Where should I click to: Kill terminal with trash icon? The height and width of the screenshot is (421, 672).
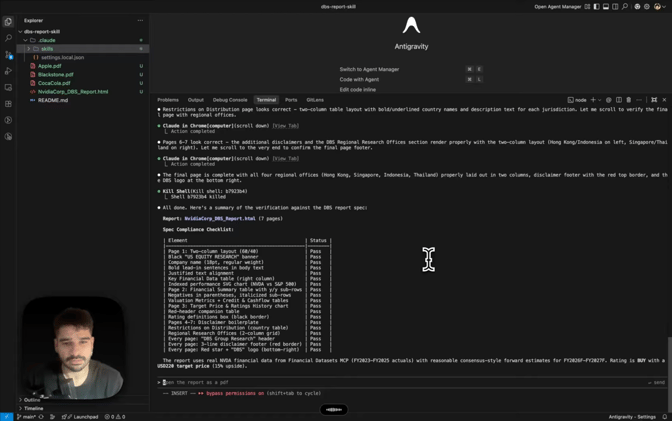pos(629,100)
